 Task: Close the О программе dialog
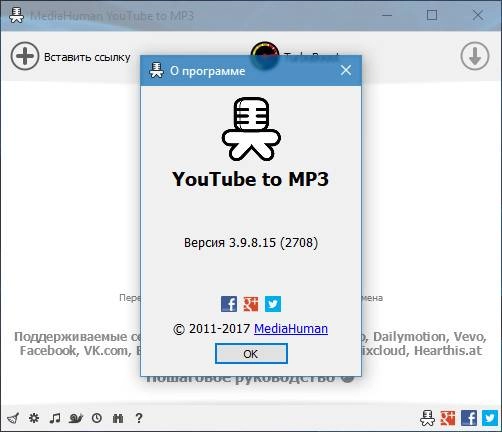[346, 70]
